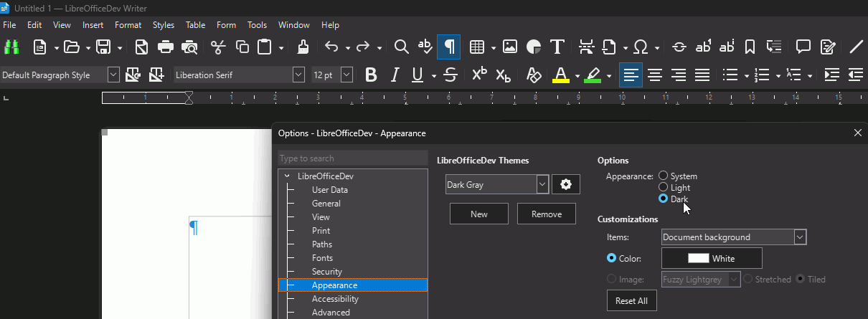The height and width of the screenshot is (319, 868).
Task: Open Paragraph Style dropdown arrow
Action: point(113,75)
